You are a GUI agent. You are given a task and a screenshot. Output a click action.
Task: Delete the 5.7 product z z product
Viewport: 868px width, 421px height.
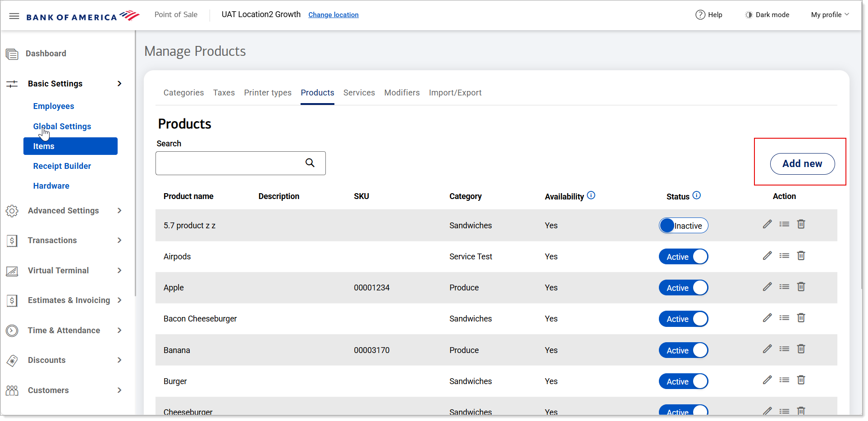click(801, 224)
